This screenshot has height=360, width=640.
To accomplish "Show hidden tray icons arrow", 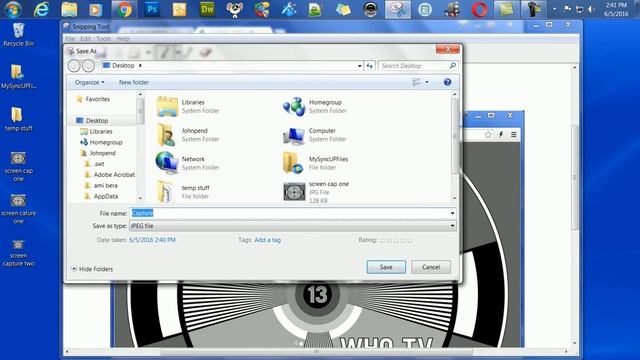I will click(x=554, y=9).
